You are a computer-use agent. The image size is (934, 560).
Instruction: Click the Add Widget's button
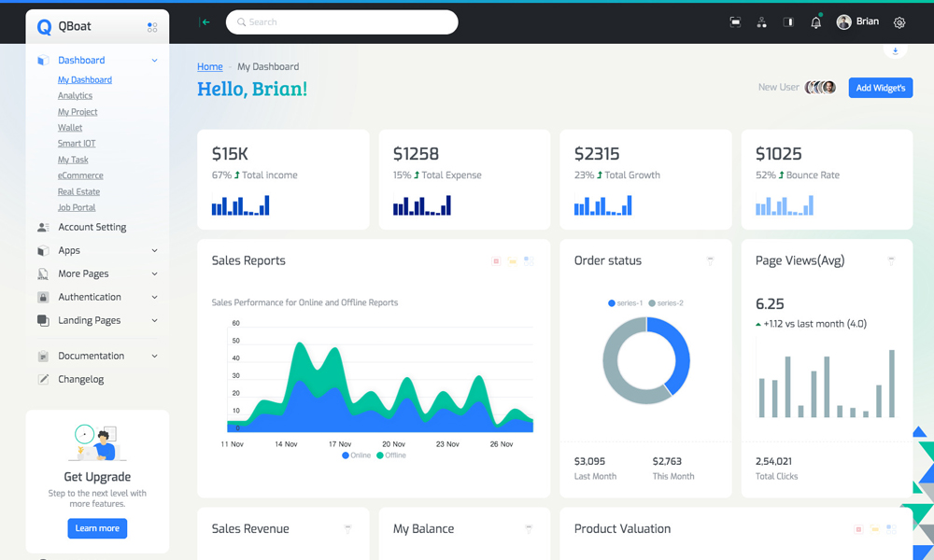[x=880, y=88]
